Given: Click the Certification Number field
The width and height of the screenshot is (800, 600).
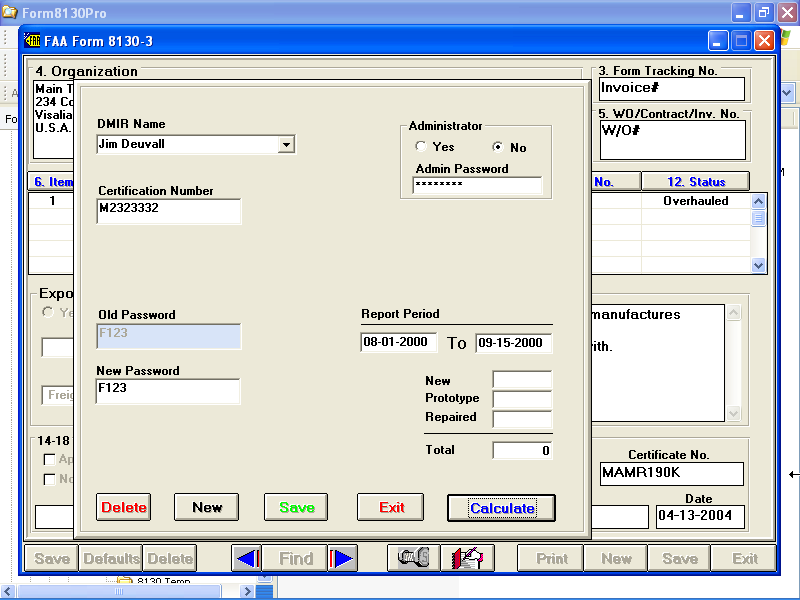Looking at the screenshot, I should pos(168,210).
